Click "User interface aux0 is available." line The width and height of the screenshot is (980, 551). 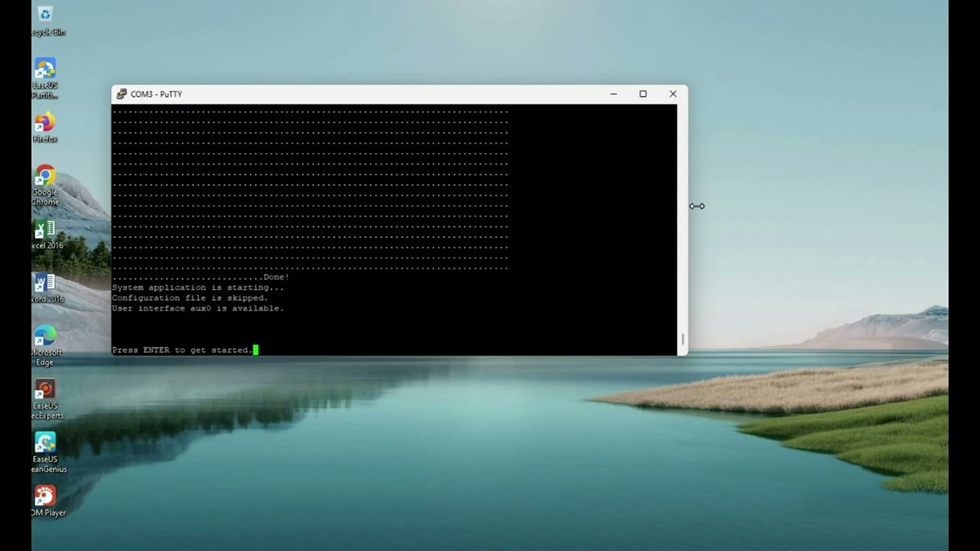(198, 308)
